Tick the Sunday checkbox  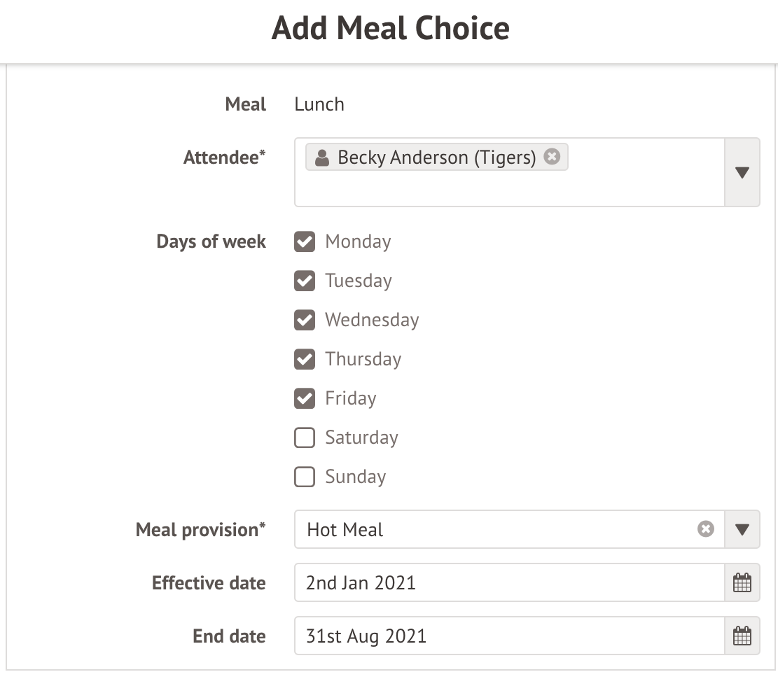coord(305,477)
